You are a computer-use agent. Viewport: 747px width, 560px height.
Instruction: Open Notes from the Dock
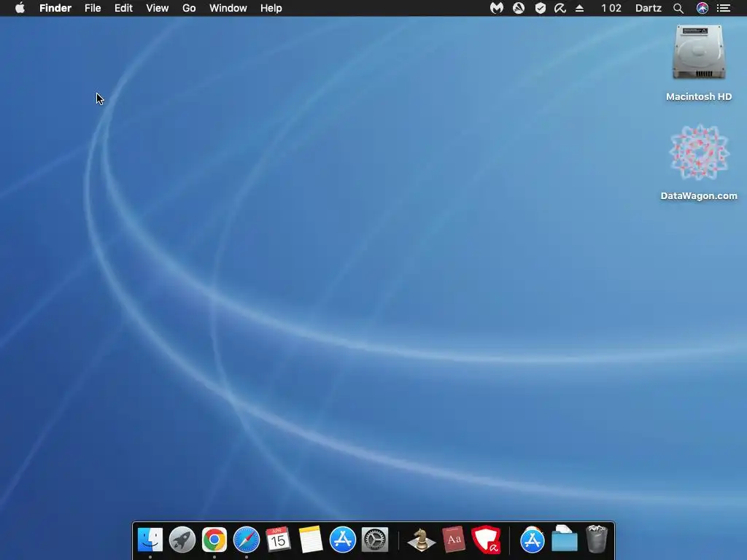point(311,540)
